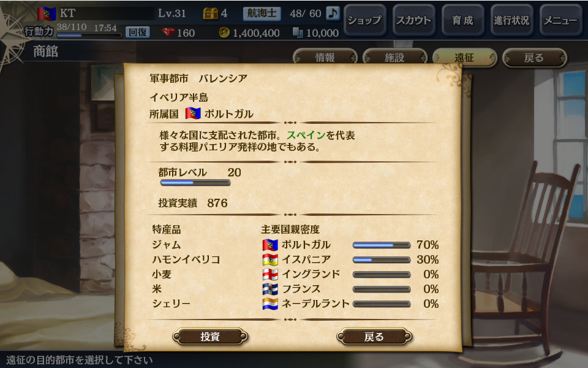Click the Portugal flag beside 所属国
The image size is (588, 368).
(x=193, y=113)
